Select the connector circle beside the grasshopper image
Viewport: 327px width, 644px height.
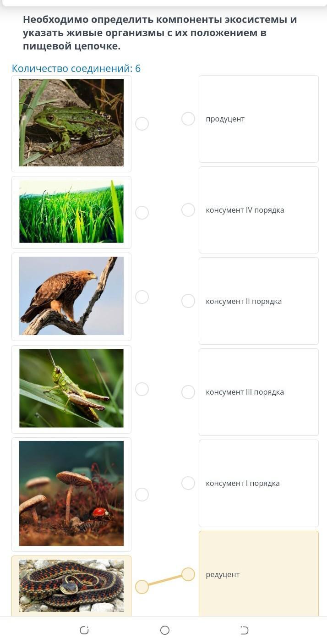pyautogui.click(x=142, y=389)
